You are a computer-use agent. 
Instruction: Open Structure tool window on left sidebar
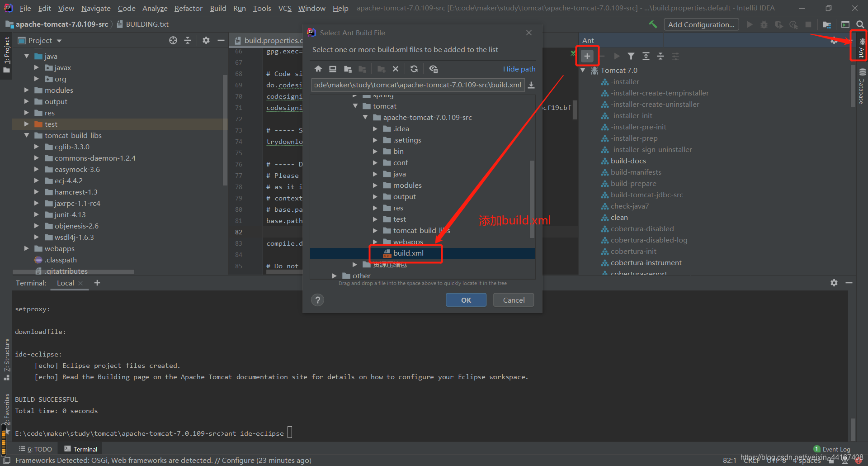click(7, 359)
